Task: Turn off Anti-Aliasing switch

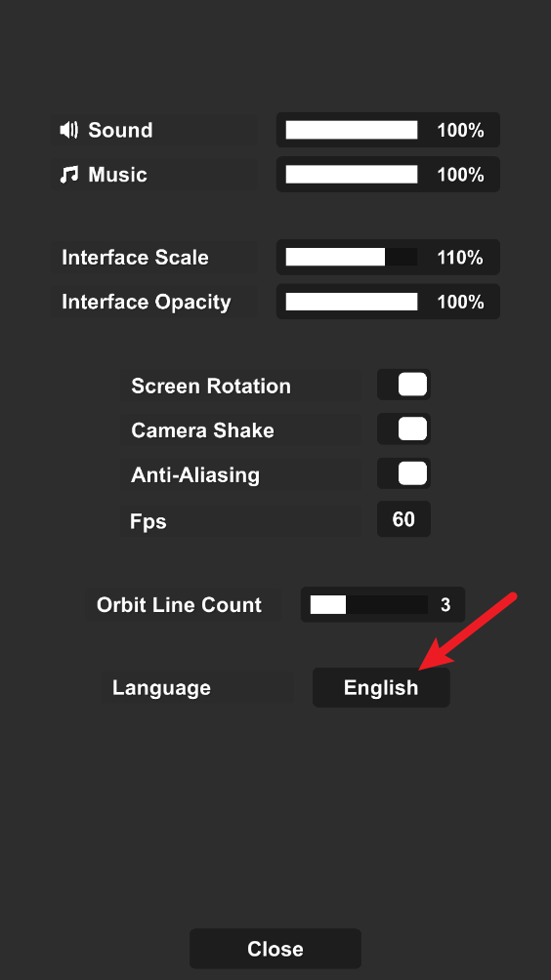Action: (403, 473)
